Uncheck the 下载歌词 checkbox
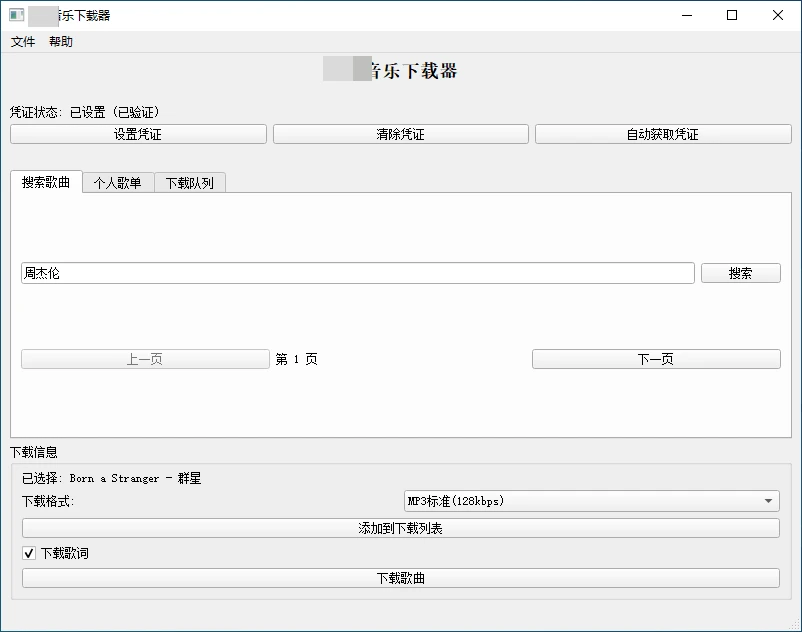802x632 pixels. [x=29, y=553]
